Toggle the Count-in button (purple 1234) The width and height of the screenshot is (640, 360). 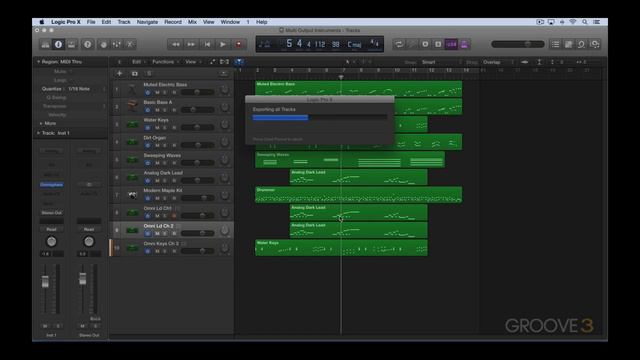pos(451,44)
